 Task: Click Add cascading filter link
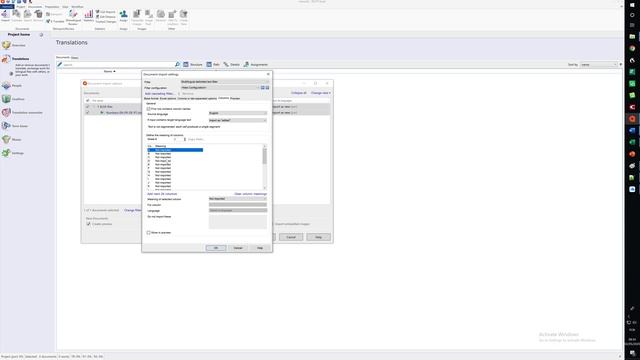coord(160,93)
